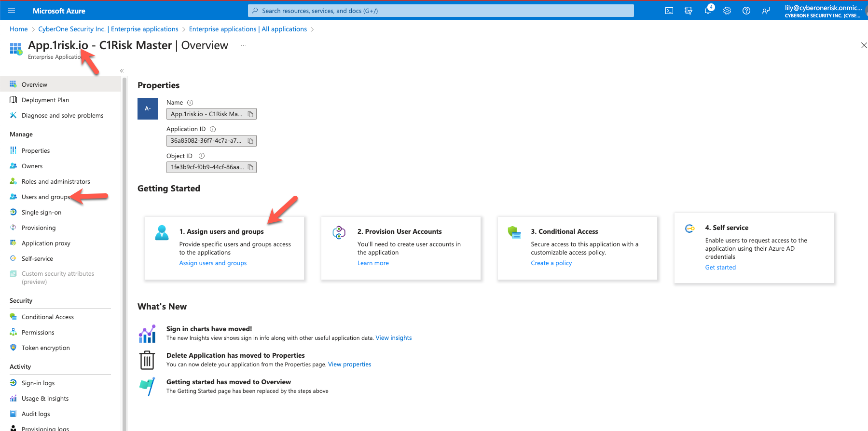Open the more options ellipsis beside Overview title

click(244, 45)
